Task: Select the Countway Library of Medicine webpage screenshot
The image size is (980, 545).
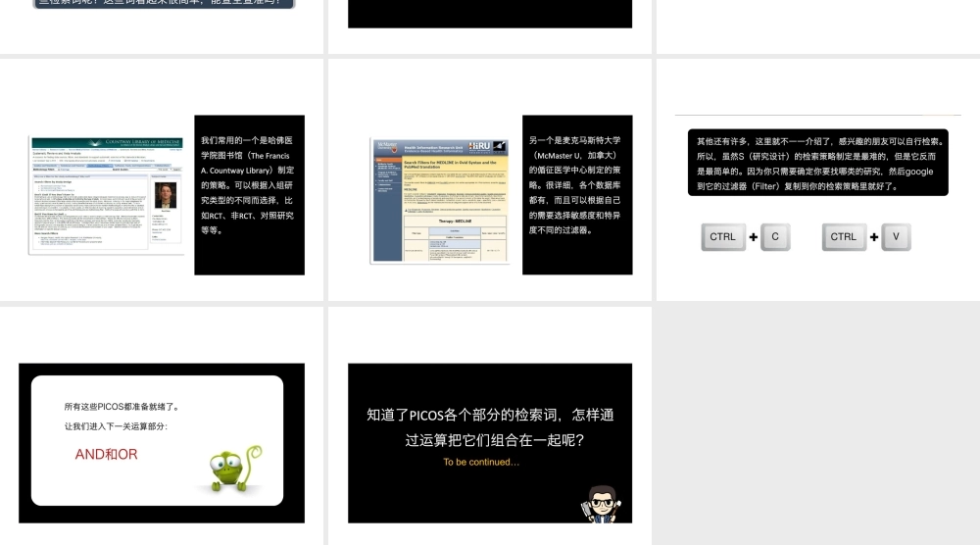Action: (107, 196)
